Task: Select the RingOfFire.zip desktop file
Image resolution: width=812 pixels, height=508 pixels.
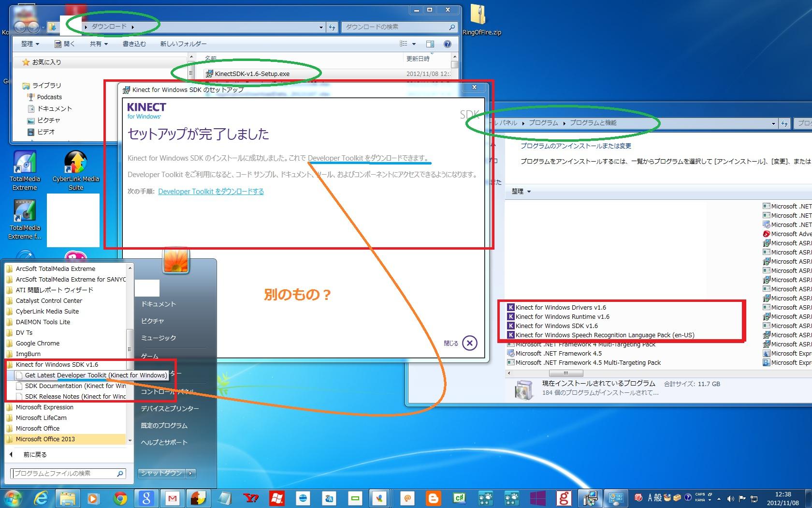Action: click(481, 20)
